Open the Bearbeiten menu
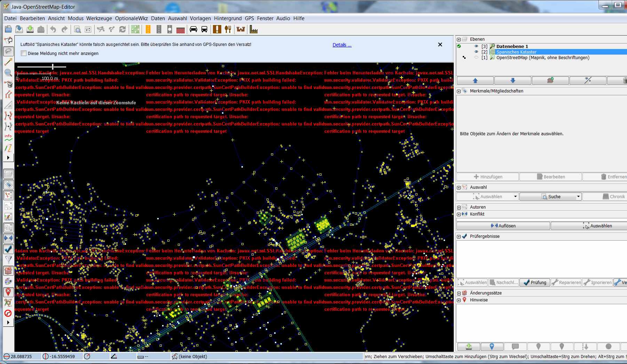627x364 pixels. pyautogui.click(x=32, y=18)
